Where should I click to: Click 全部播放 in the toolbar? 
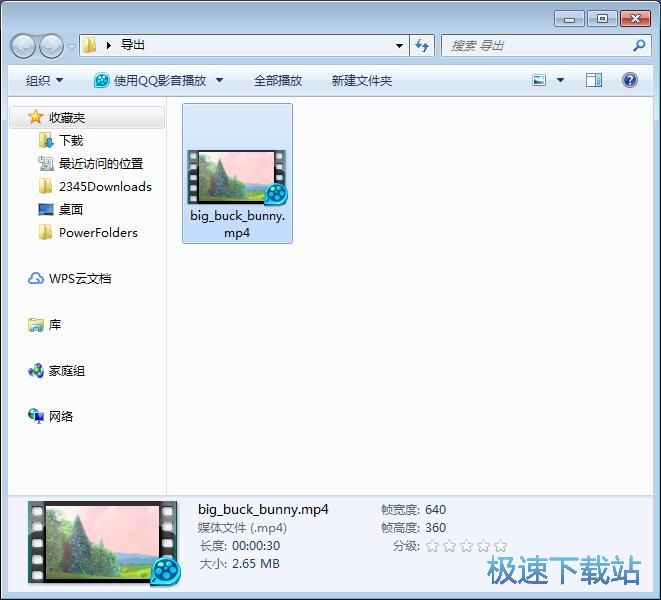tap(278, 80)
